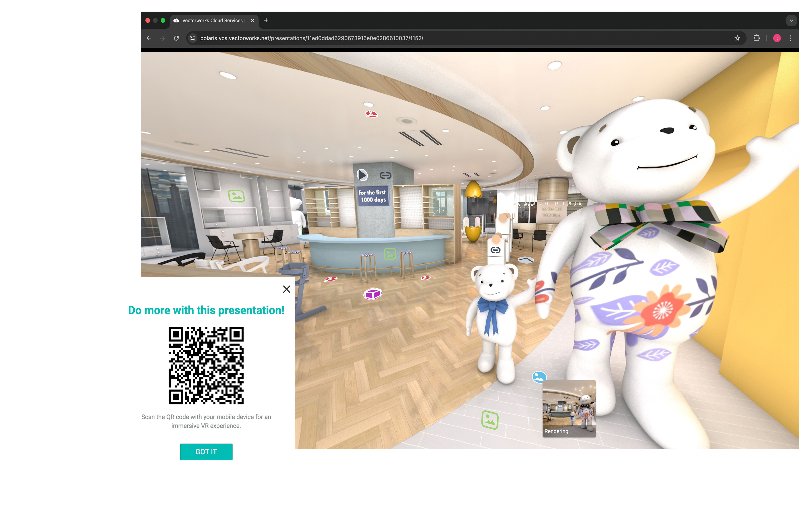Bookmark this page with the star
The width and height of the screenshot is (812, 505).
click(737, 38)
